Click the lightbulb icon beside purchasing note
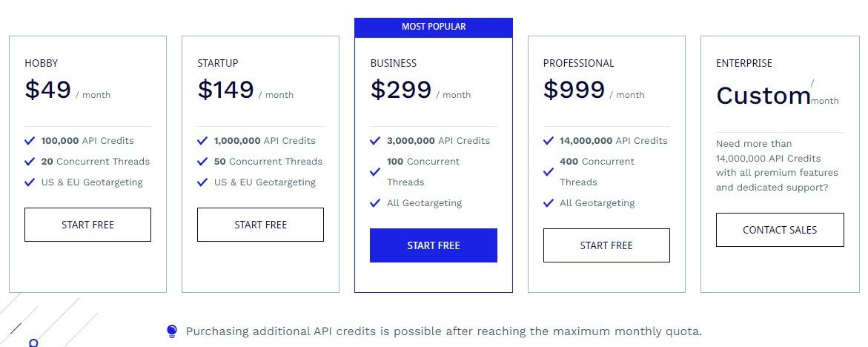 coord(172,331)
